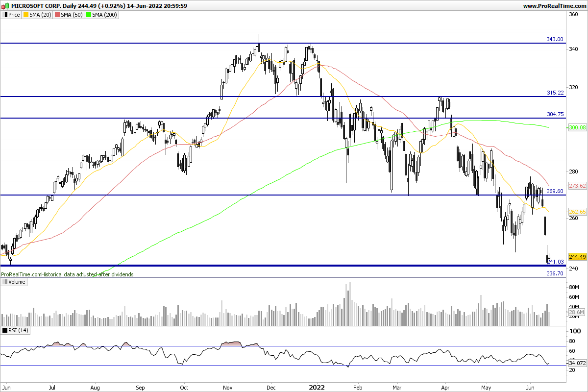Image resolution: width=588 pixels, height=392 pixels.
Task: Click the 100 RSI axis label
Action: (x=575, y=332)
